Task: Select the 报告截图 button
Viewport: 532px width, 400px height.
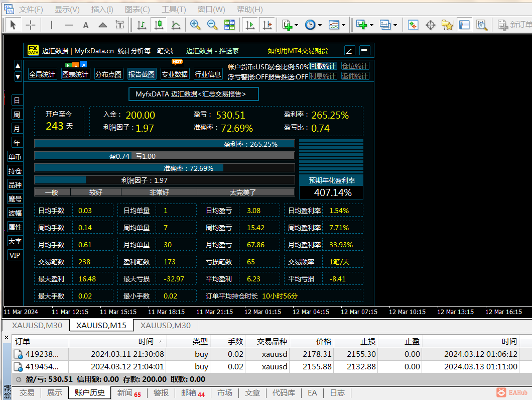Action: pyautogui.click(x=142, y=74)
